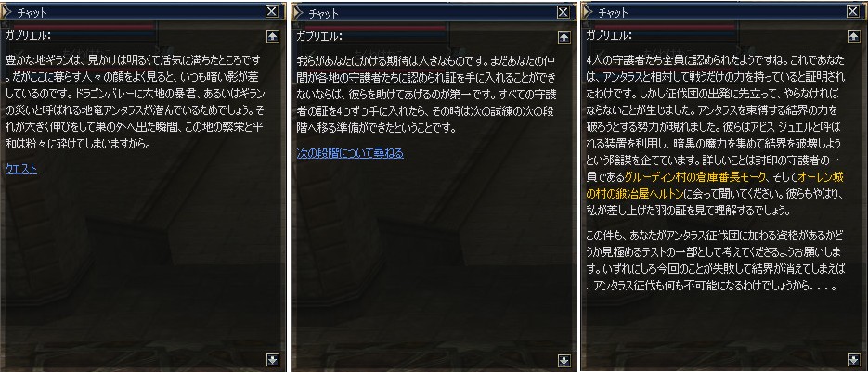Click scroll-down arrow in the 次の段階 chat window

(563, 360)
